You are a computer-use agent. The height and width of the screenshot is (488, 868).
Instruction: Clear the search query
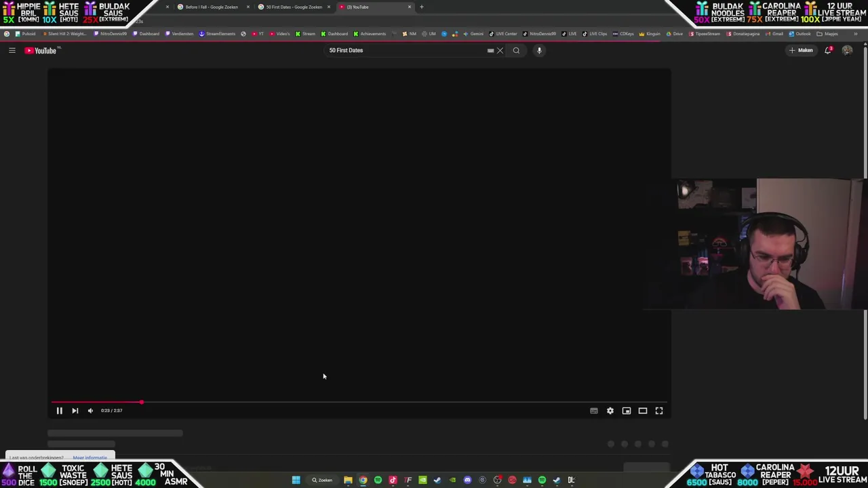tap(500, 50)
